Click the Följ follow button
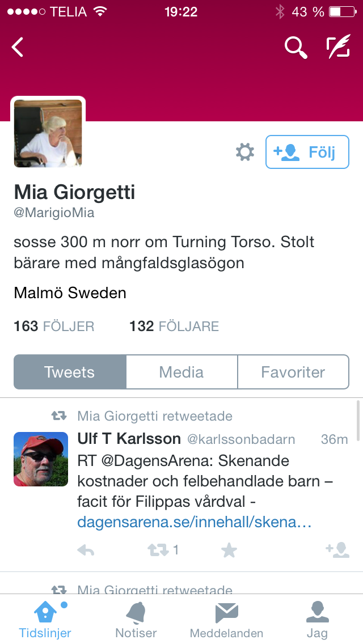Viewport: 363px width, 644px height. [x=307, y=152]
